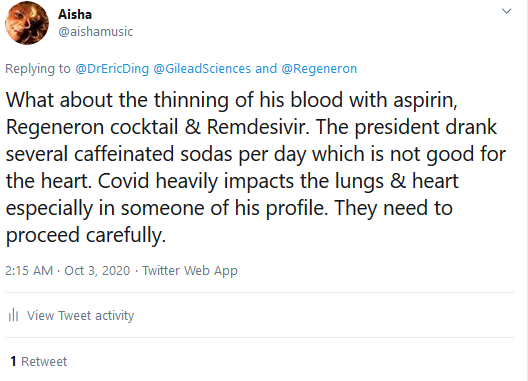Open the Twitter Web App source link
Image resolution: width=528 pixels, height=381 pixels.
tap(190, 271)
